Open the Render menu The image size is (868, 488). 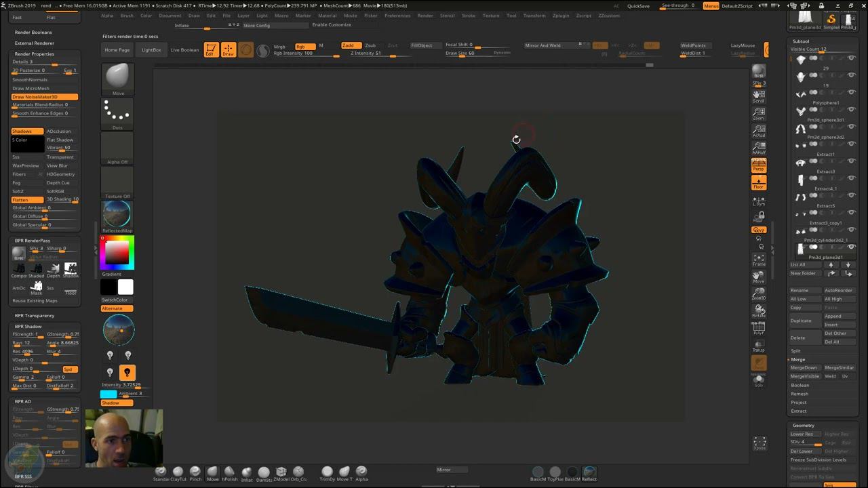[425, 16]
